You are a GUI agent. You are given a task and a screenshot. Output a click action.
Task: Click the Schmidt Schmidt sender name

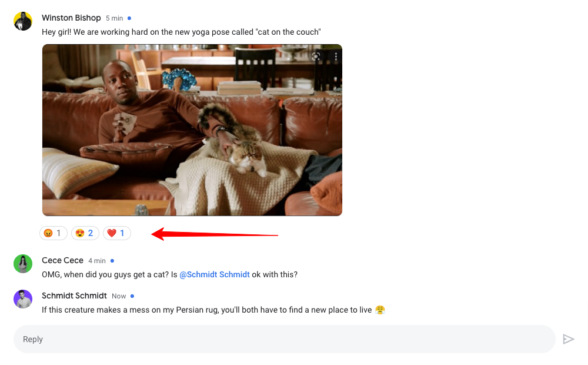(x=74, y=296)
